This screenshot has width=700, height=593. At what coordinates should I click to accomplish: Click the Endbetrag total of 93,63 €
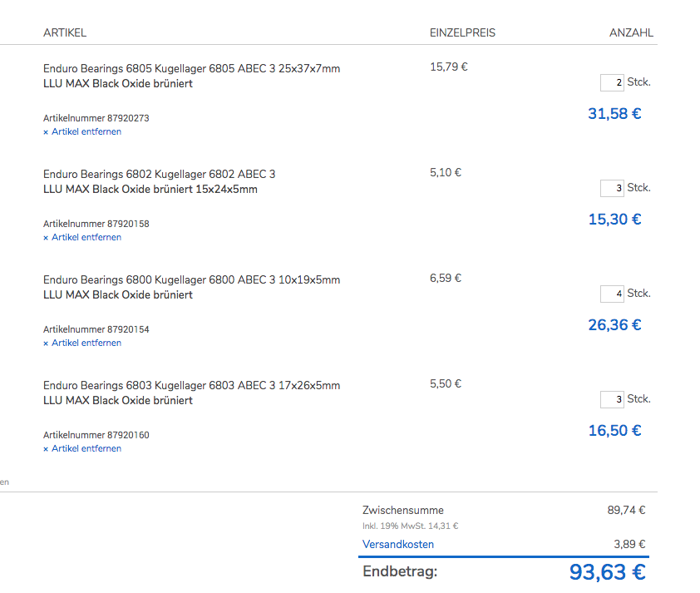click(x=607, y=572)
